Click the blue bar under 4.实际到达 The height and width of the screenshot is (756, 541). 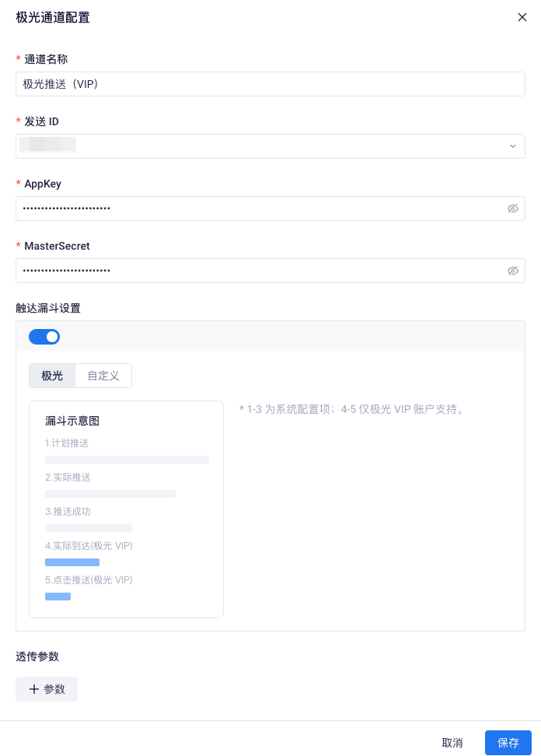[x=72, y=562]
